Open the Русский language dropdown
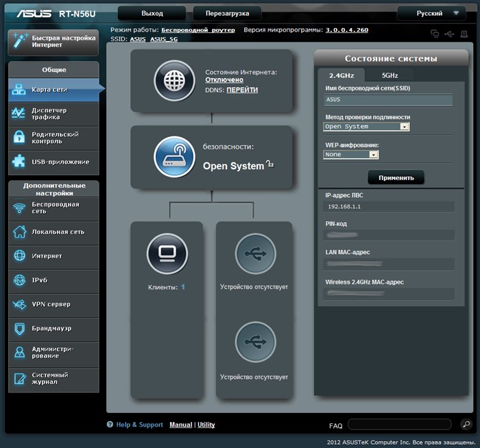 click(431, 14)
